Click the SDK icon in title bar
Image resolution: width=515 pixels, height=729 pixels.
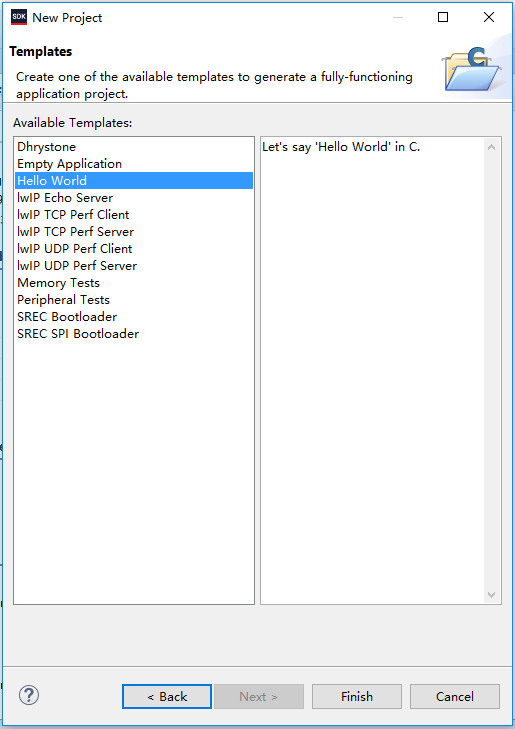[x=19, y=17]
